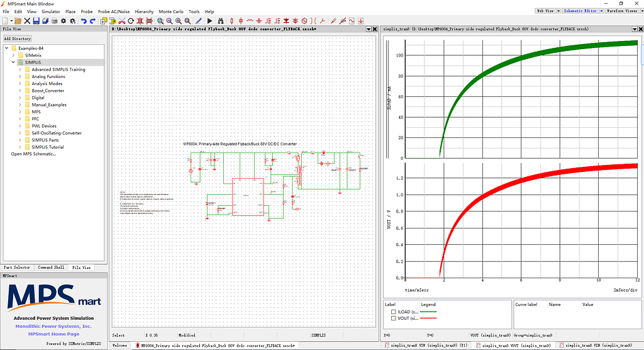This screenshot has width=644, height=350.
Task: Open the Schematic Editor dropdown arrow
Action: point(601,11)
